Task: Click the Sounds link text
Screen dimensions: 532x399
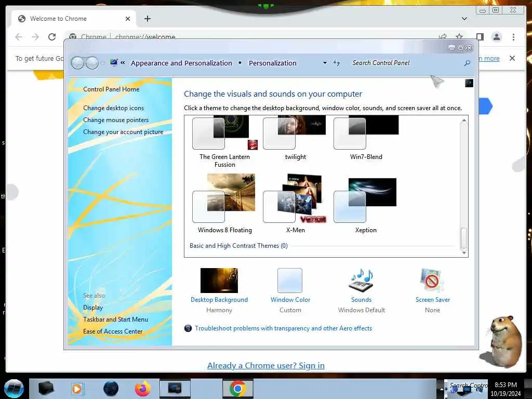Action: tap(361, 300)
